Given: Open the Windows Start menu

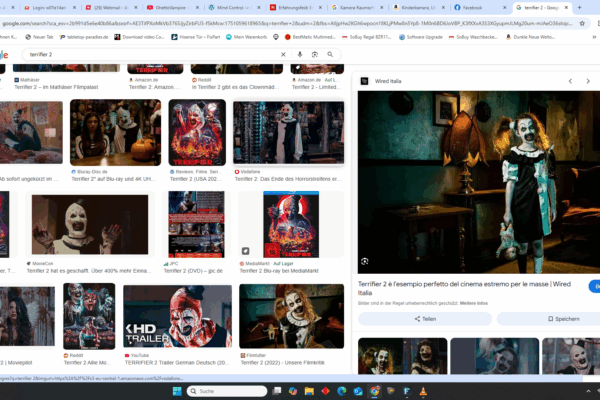Looking at the screenshot, I should pyautogui.click(x=177, y=391).
